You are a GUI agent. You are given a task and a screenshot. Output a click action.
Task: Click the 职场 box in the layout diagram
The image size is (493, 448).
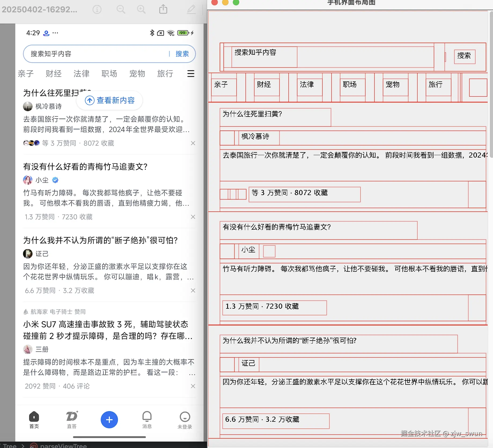coord(353,87)
